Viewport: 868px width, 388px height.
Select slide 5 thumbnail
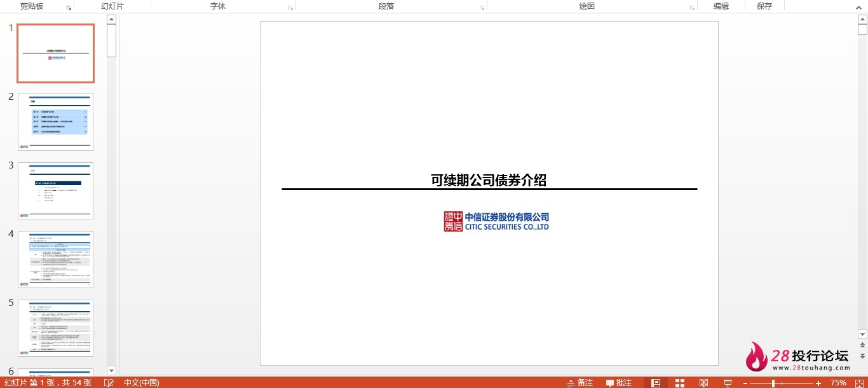[x=56, y=328]
